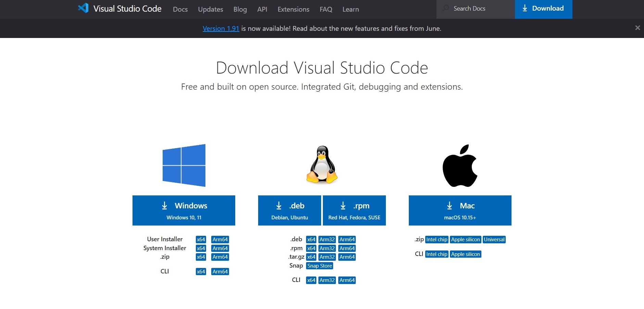Download Linux .tar.gz Arm32

[327, 257]
